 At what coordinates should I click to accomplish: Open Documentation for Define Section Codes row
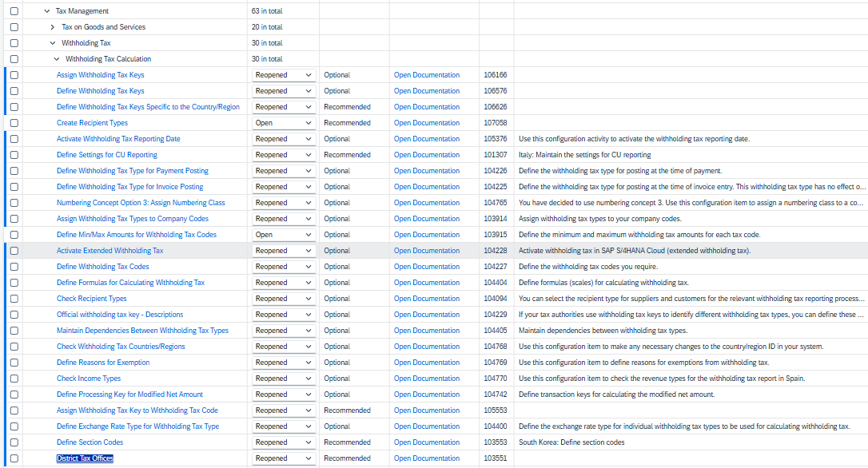tap(427, 442)
